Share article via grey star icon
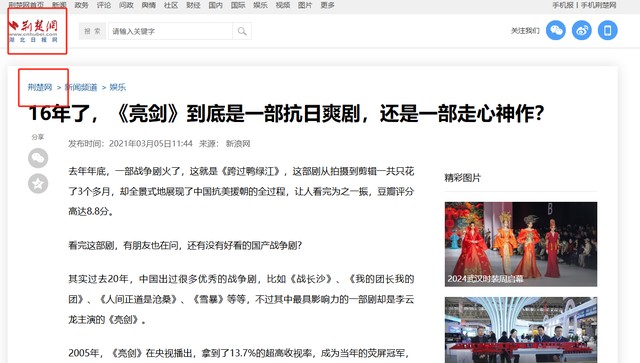Image resolution: width=640 pixels, height=363 pixels. coord(38,184)
